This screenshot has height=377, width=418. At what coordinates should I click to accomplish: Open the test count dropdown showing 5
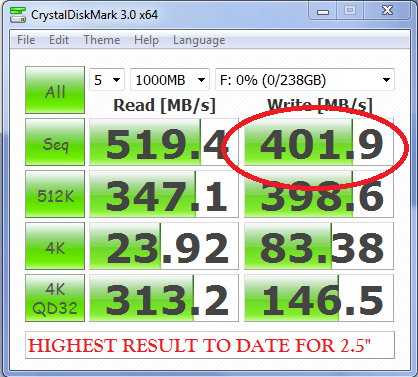pos(107,80)
